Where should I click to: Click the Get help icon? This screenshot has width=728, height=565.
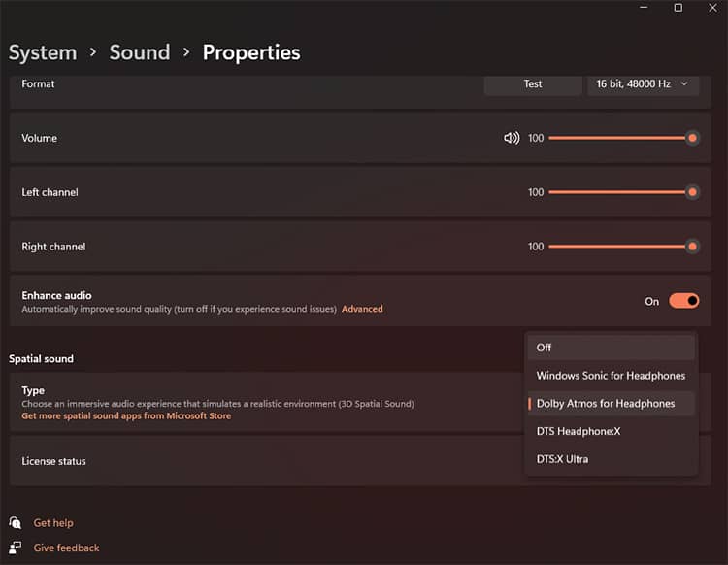15,522
